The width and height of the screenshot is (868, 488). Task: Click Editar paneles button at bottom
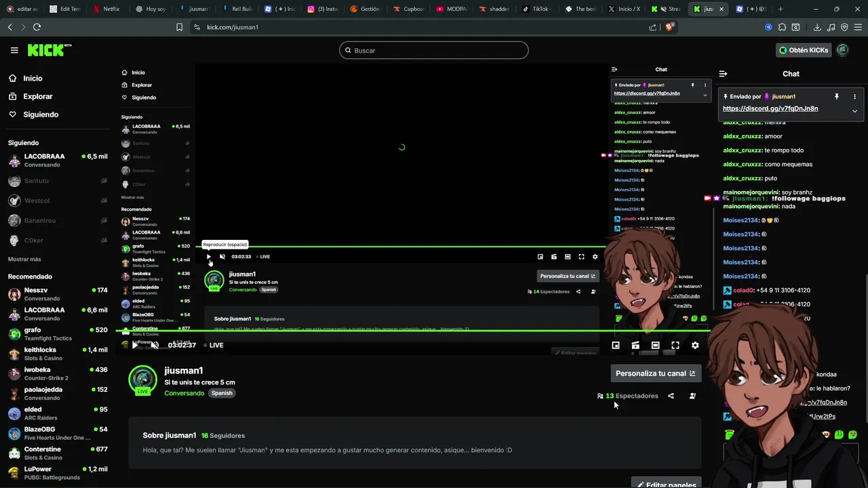(665, 483)
